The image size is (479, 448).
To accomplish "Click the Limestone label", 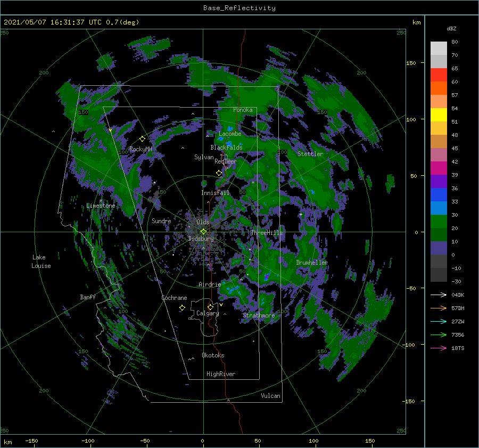I will (x=101, y=206).
